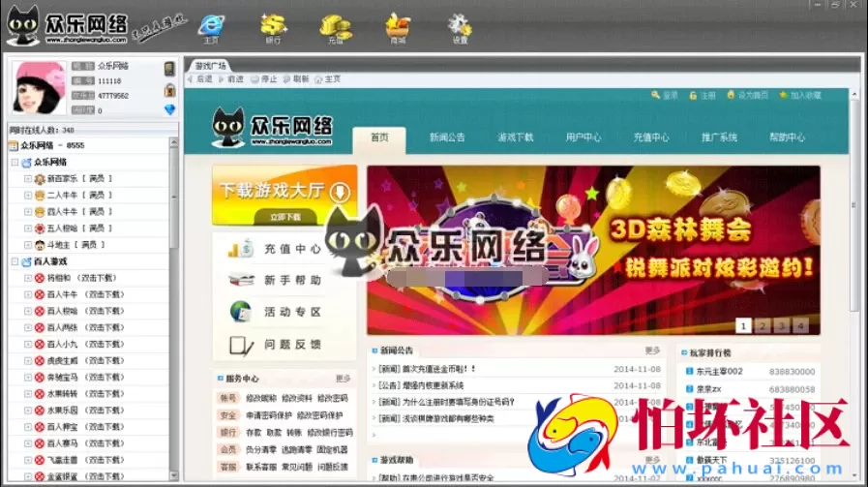Open the 设置 gears settings icon
Screen dimensions: 868x487
click(x=460, y=29)
